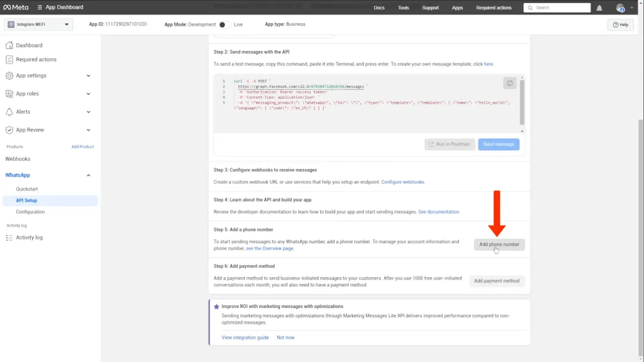Click the code box scroll down arrow
Screen dimensions: 644x362
522,131
